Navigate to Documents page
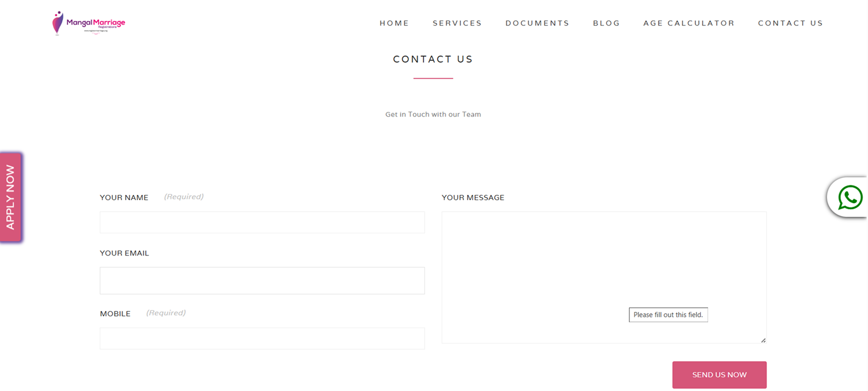868x391 pixels. (x=537, y=23)
